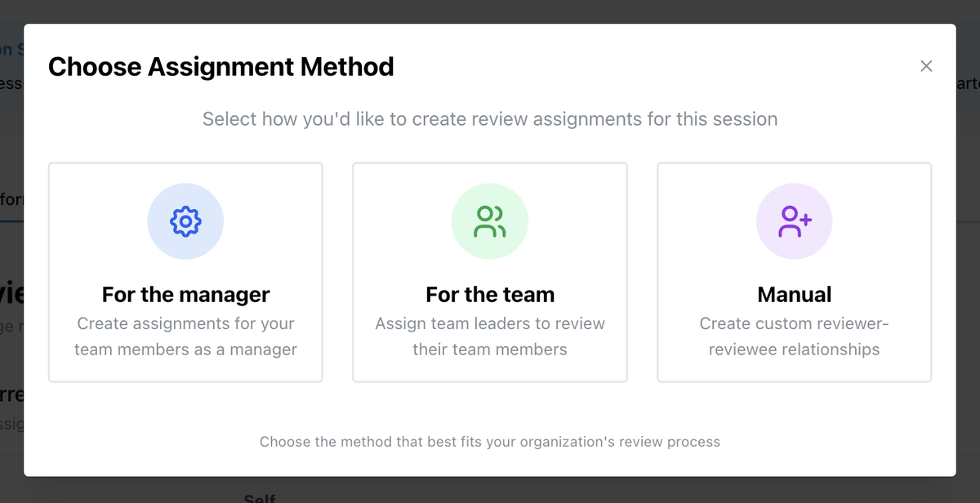
Task: Click the "Choose Assignment Method" title
Action: tap(221, 66)
